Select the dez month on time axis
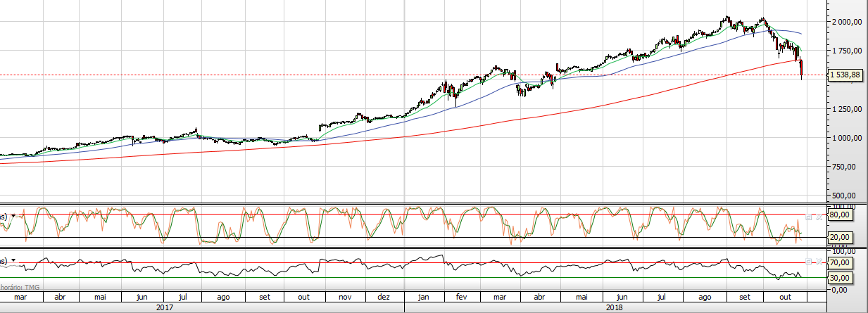This screenshot has width=868, height=313. pyautogui.click(x=384, y=298)
